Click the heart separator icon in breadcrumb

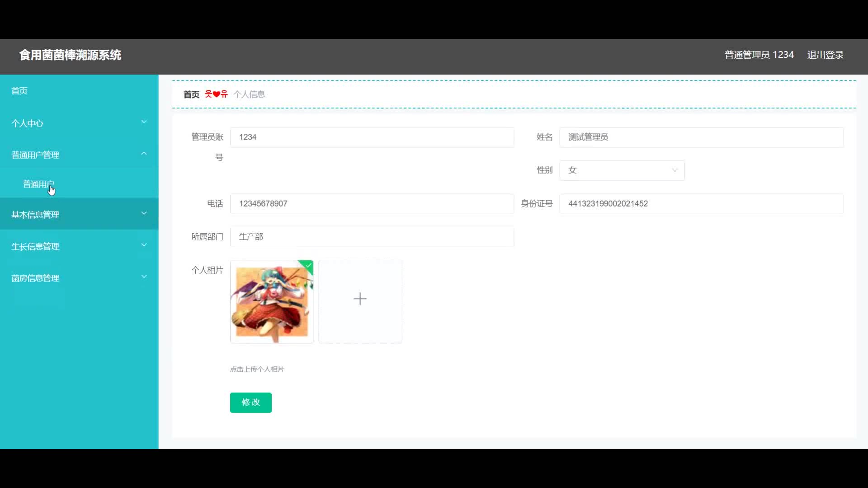(x=216, y=94)
